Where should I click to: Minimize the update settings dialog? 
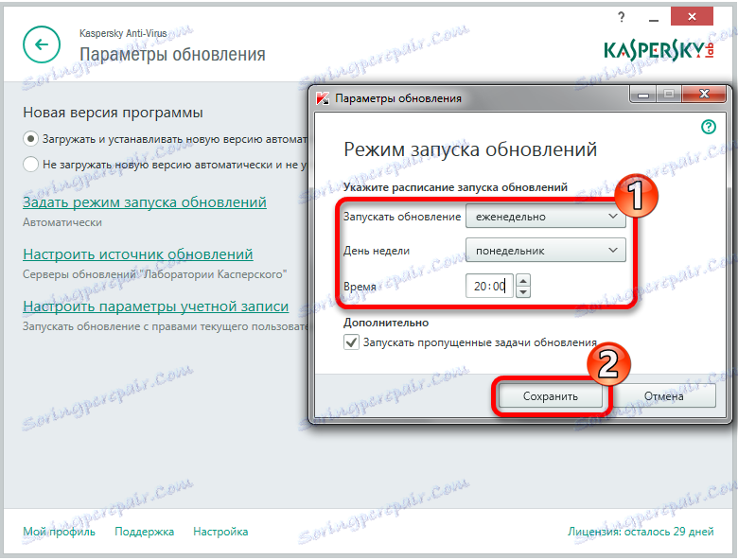[x=643, y=94]
